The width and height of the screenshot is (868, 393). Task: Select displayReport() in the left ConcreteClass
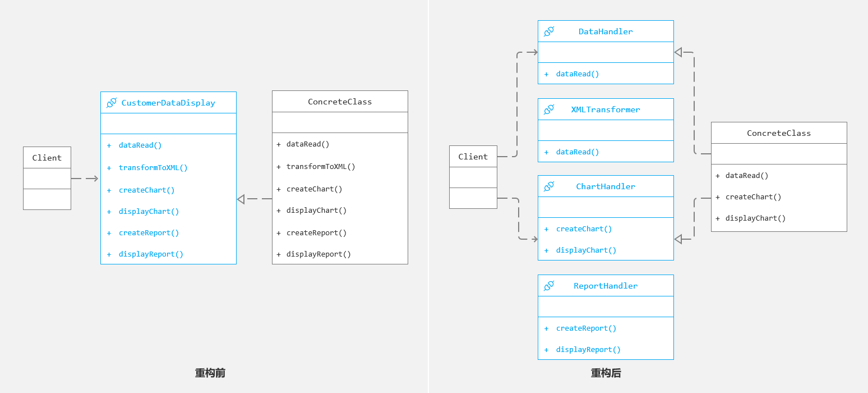coord(318,254)
